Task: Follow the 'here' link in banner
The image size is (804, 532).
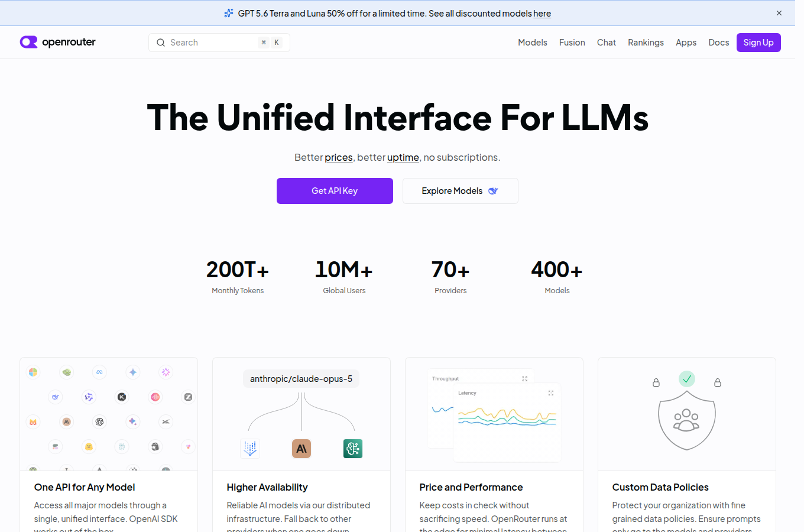Action: 542,13
